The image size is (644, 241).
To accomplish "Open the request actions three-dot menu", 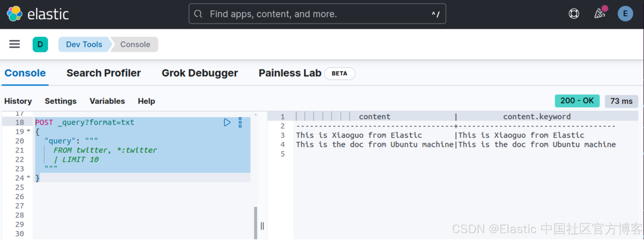I will (x=240, y=122).
